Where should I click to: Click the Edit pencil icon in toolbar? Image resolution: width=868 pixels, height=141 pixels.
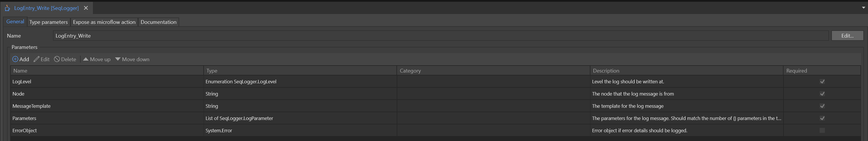point(36,59)
